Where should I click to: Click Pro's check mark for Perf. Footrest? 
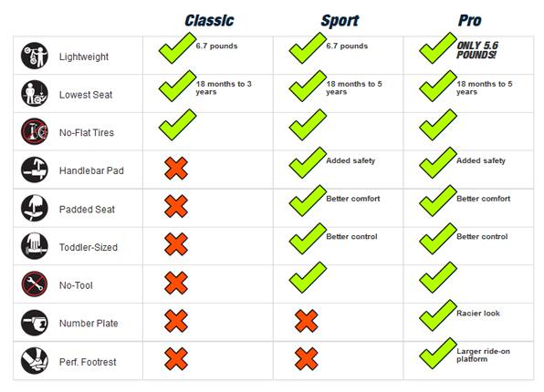pos(438,353)
